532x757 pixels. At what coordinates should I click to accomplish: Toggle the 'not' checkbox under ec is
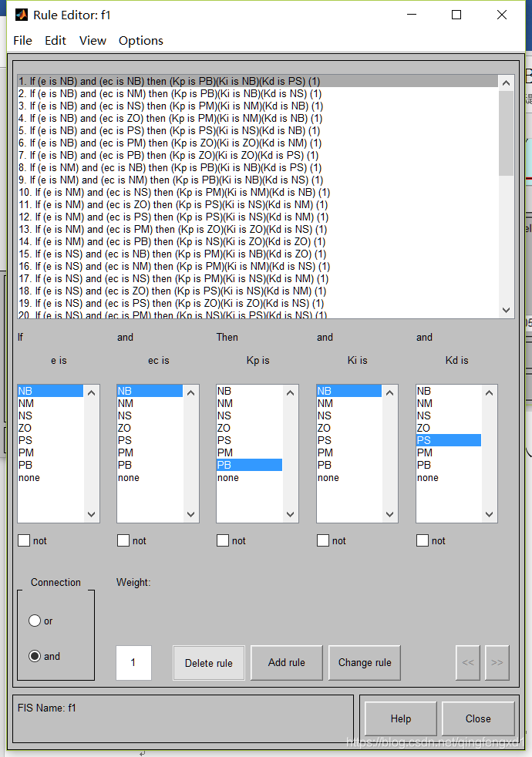click(123, 540)
